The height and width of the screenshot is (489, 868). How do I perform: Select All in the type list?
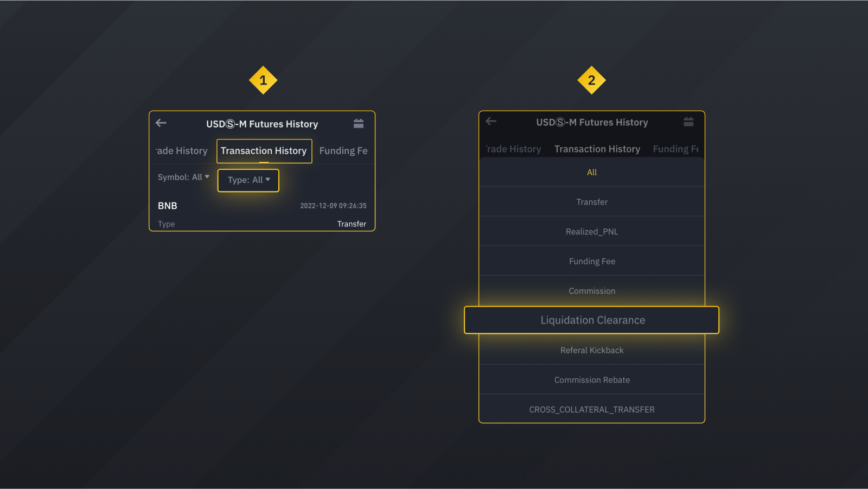coord(592,172)
